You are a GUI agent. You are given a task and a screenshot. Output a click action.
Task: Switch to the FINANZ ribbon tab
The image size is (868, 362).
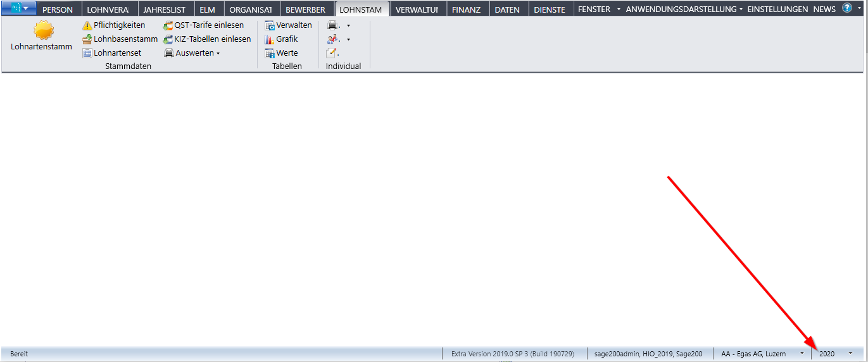466,9
